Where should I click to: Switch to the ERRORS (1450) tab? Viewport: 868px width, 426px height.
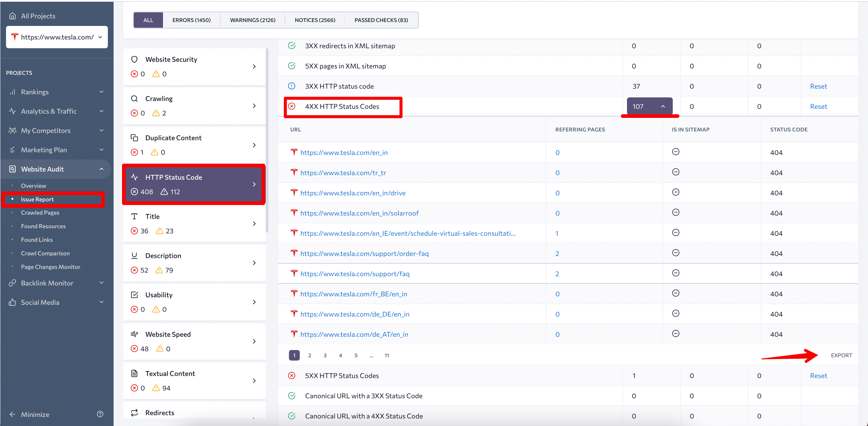[191, 20]
